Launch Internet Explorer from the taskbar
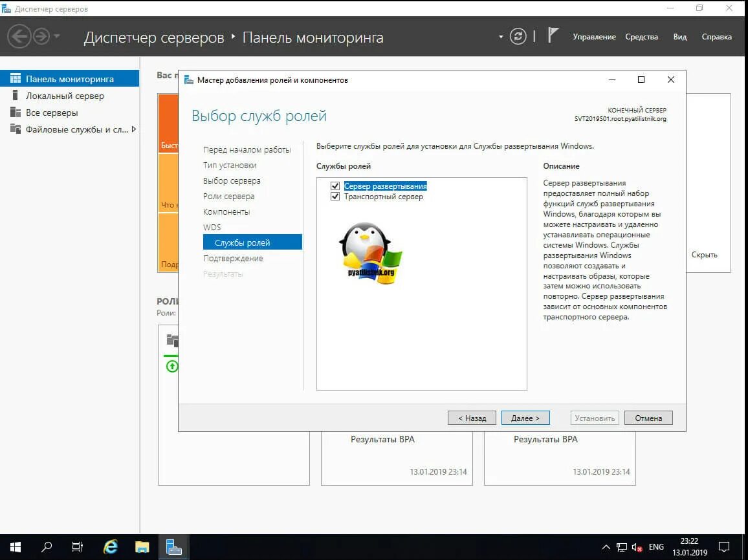748x560 pixels. [110, 546]
